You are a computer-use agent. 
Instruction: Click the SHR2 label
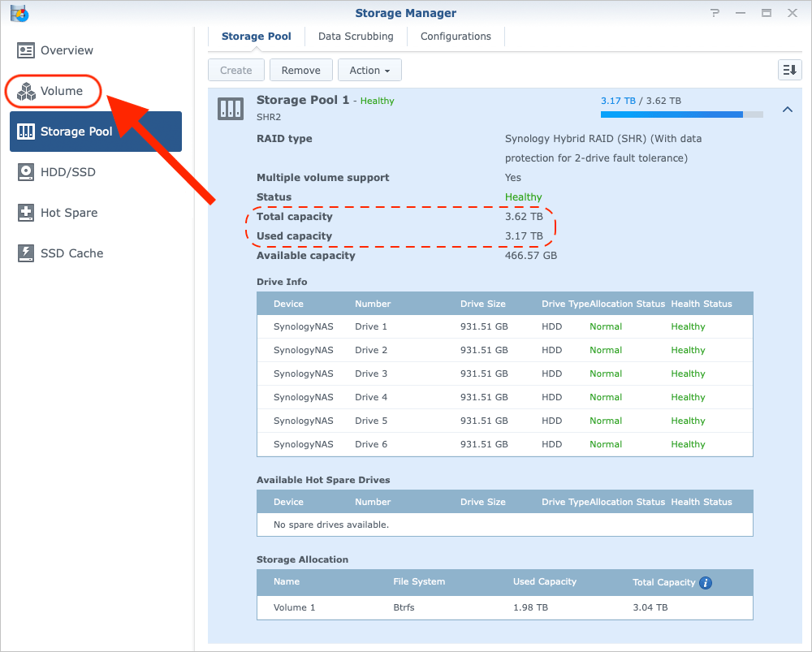point(269,117)
